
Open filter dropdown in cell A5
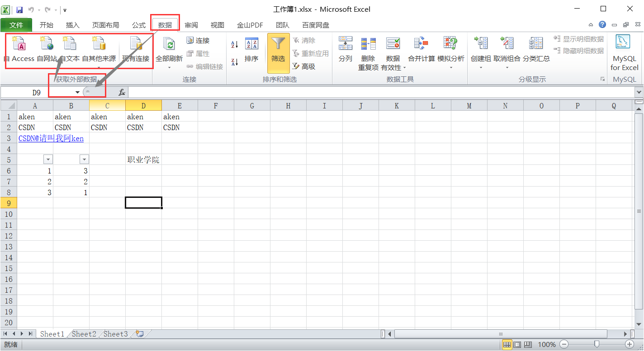(48, 159)
